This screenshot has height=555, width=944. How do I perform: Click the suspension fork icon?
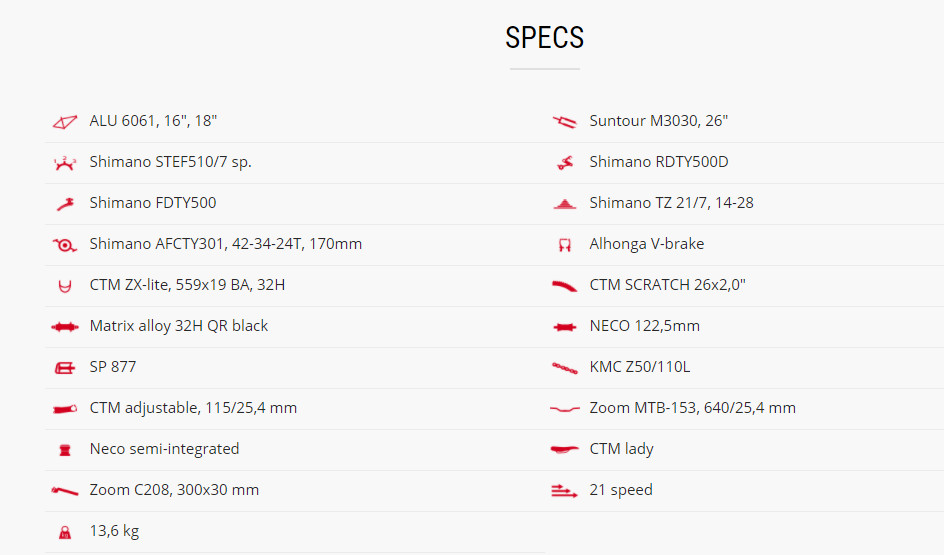click(564, 122)
